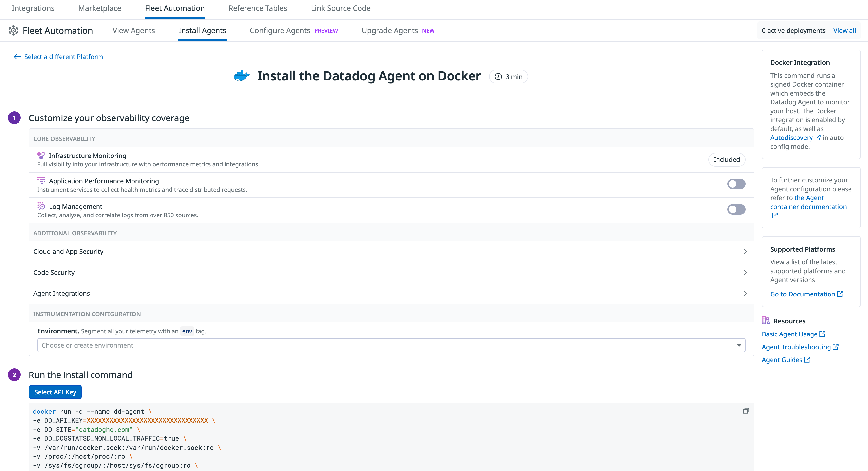Click the Fleet Automation gear logo icon
This screenshot has width=868, height=471.
[x=13, y=30]
